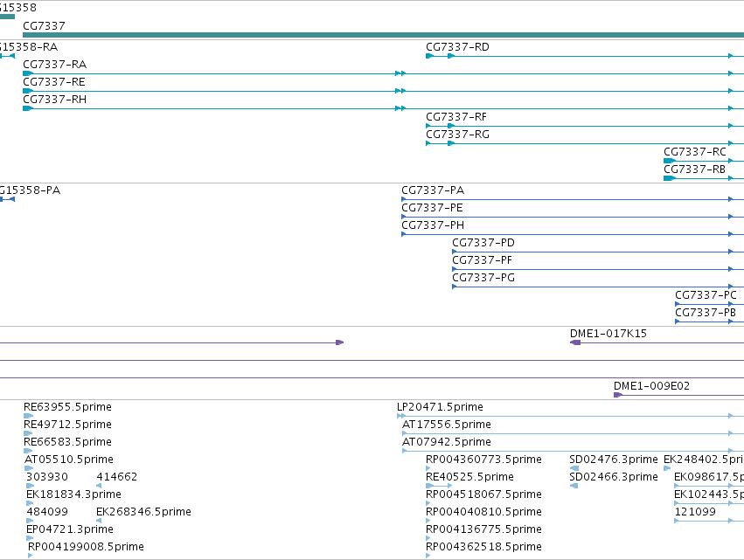Click the 414662 EST arrow glyph

click(x=99, y=486)
